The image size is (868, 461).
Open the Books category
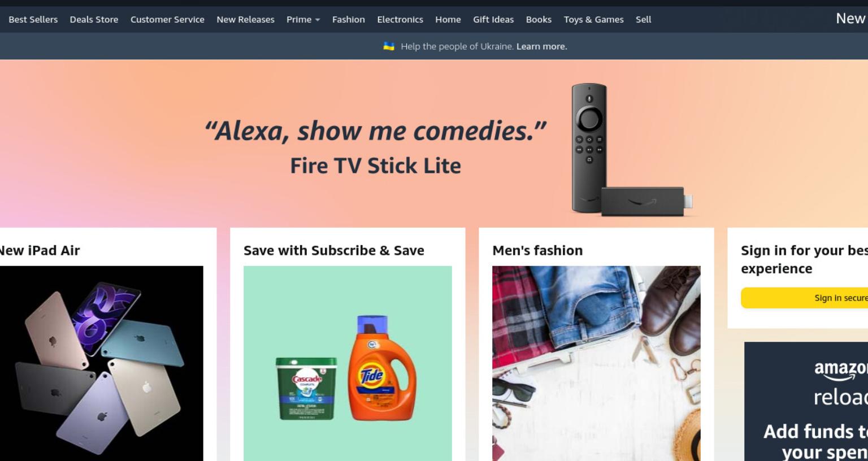point(539,19)
